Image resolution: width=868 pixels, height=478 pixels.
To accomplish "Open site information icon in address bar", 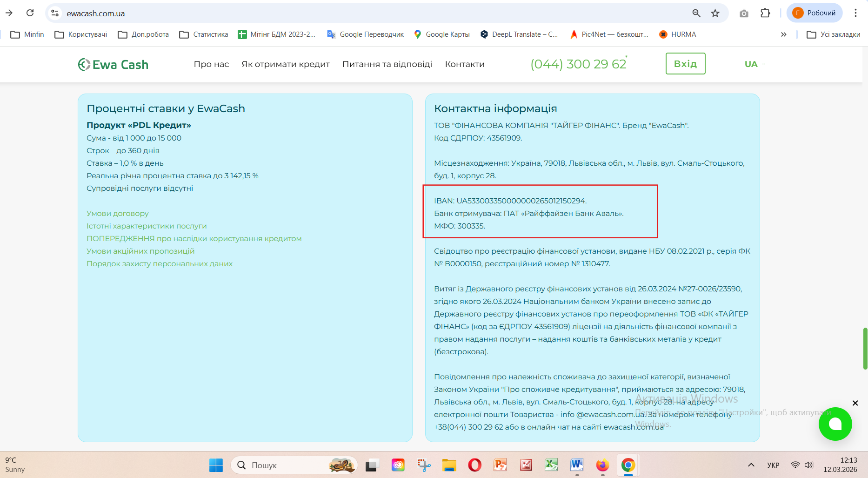I will (55, 13).
